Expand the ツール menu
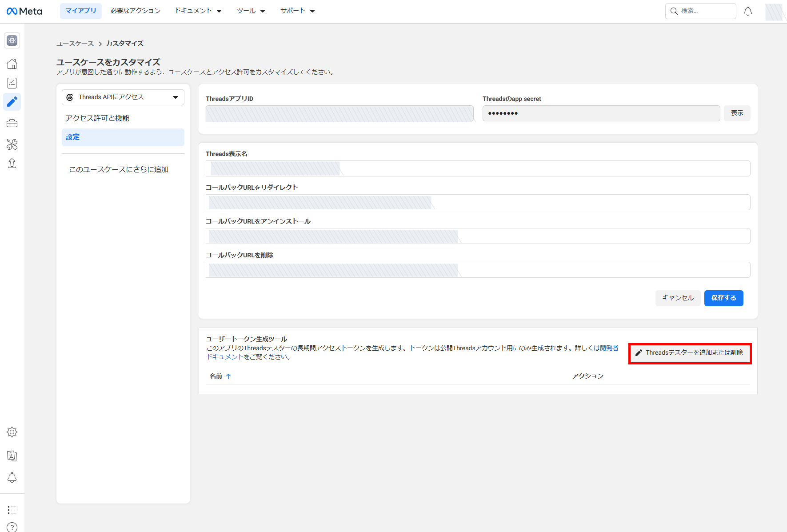 click(251, 11)
